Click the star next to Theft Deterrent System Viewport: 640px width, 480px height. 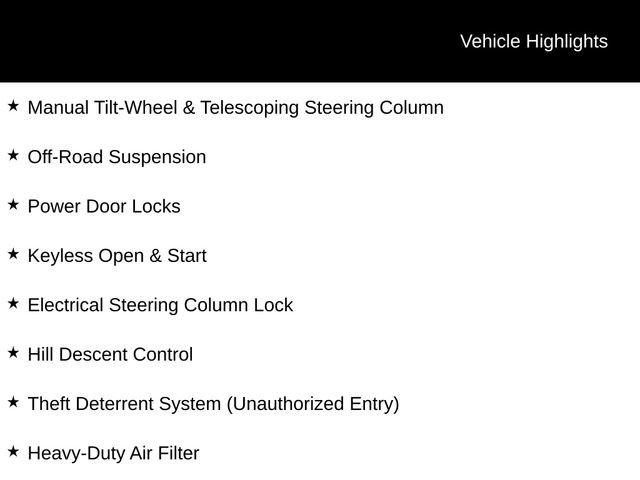(13, 402)
